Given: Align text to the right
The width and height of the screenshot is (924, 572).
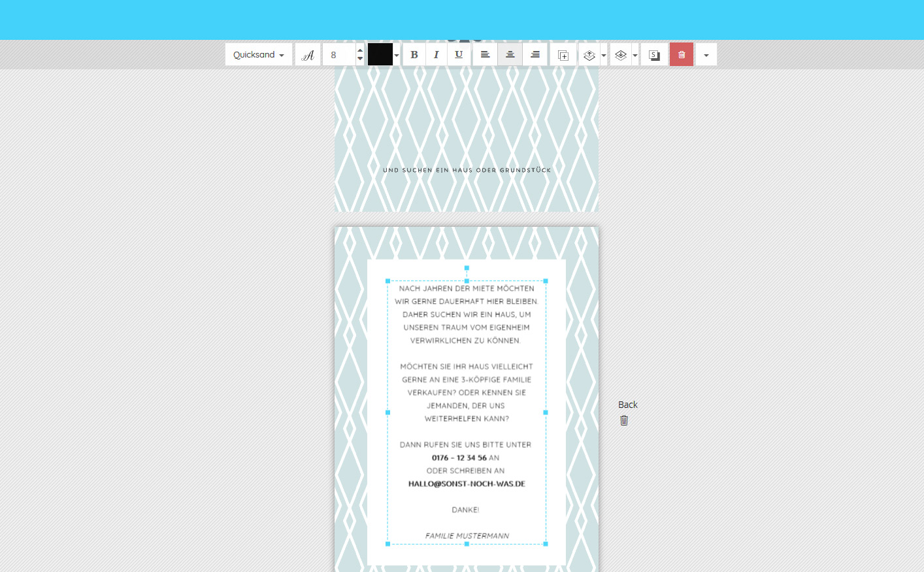Looking at the screenshot, I should (535, 55).
